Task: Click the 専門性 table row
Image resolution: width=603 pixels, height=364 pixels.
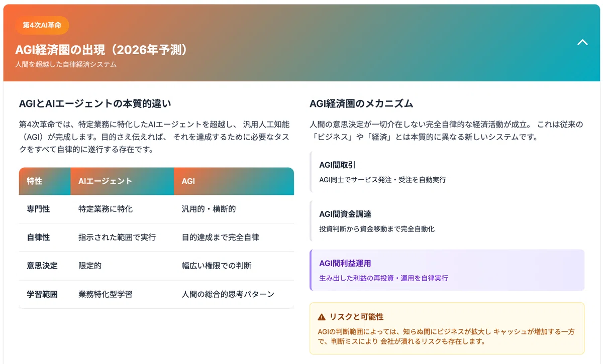Action: (156, 209)
